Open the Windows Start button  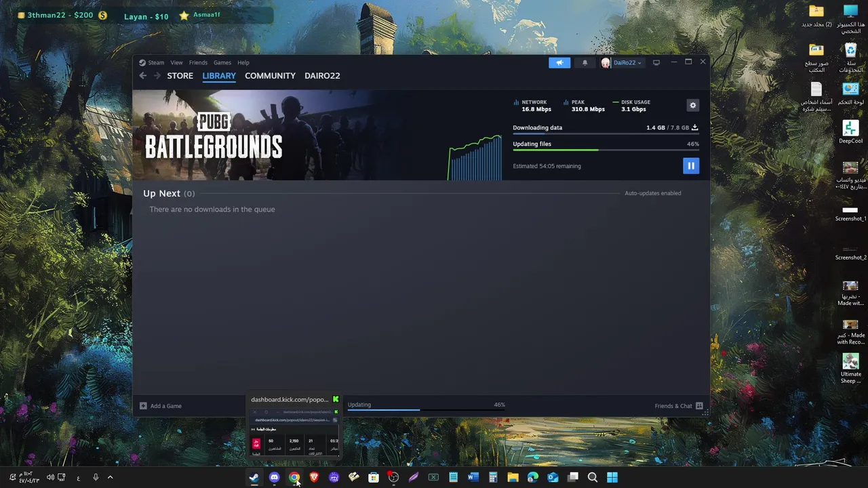pos(612,477)
